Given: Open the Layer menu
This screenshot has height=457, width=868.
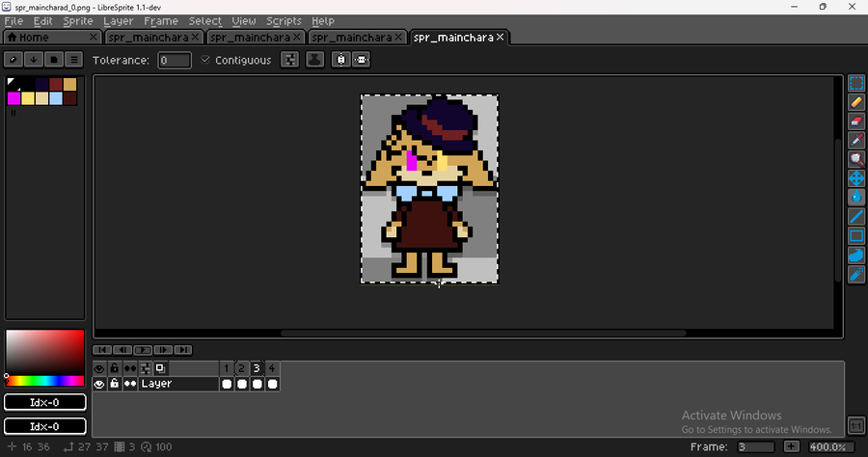Looking at the screenshot, I should pyautogui.click(x=119, y=21).
